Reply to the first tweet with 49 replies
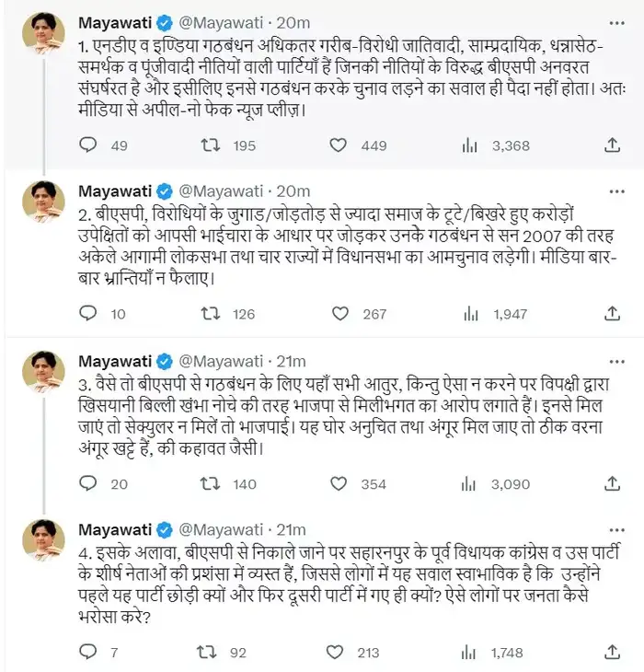 pyautogui.click(x=88, y=145)
